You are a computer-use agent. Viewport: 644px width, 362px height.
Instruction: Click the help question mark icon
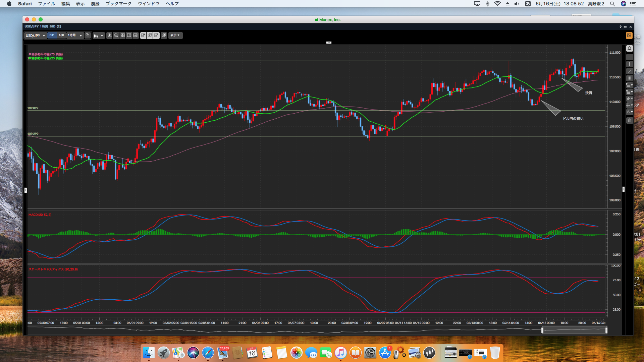(620, 27)
